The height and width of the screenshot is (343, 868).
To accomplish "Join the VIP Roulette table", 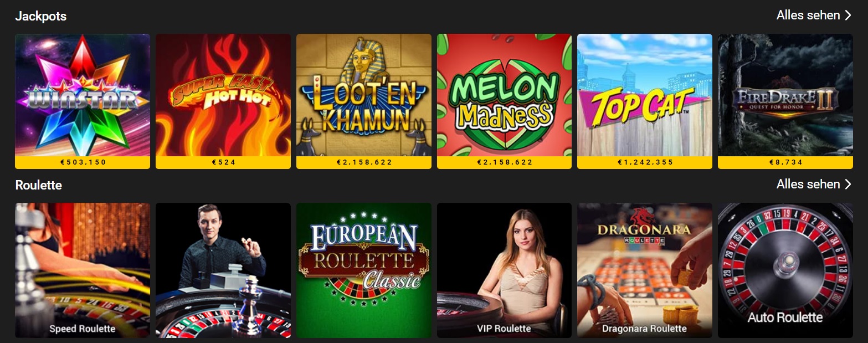I will [504, 270].
